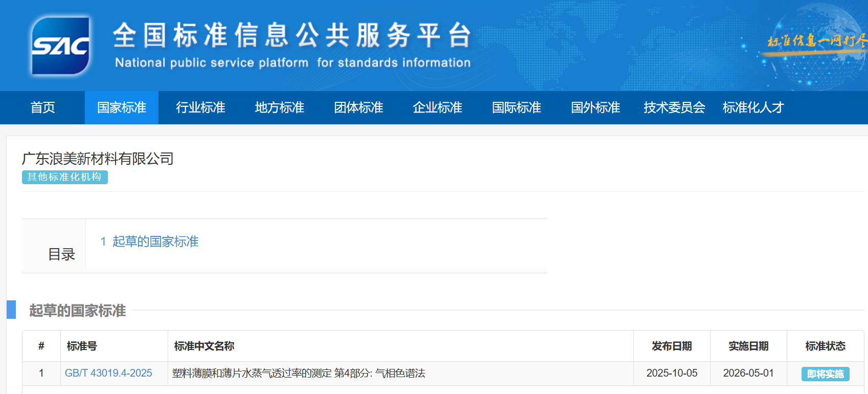
Task: Select the 国家标准 navigation tab
Action: (122, 107)
